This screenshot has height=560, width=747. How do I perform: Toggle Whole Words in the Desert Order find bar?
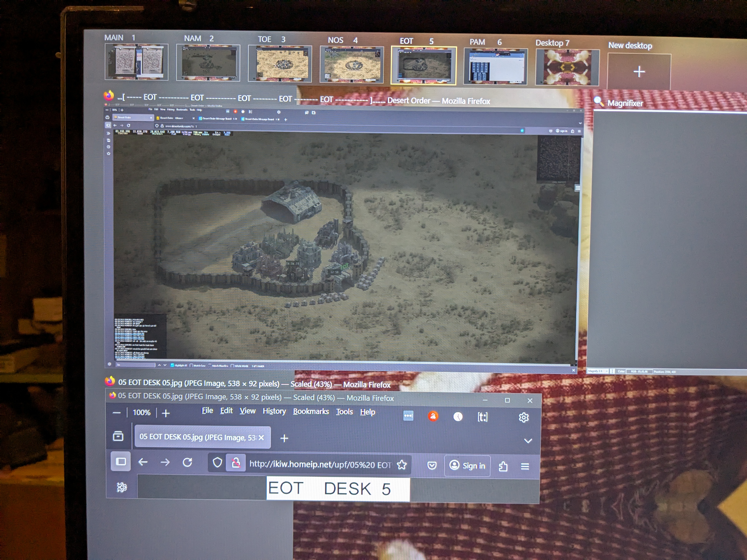click(x=239, y=366)
